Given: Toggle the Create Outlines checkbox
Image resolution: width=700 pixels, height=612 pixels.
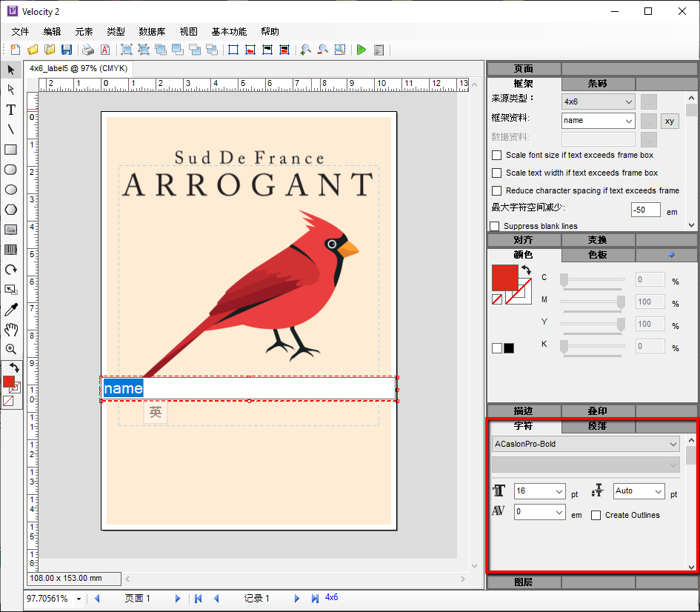Looking at the screenshot, I should coord(596,516).
